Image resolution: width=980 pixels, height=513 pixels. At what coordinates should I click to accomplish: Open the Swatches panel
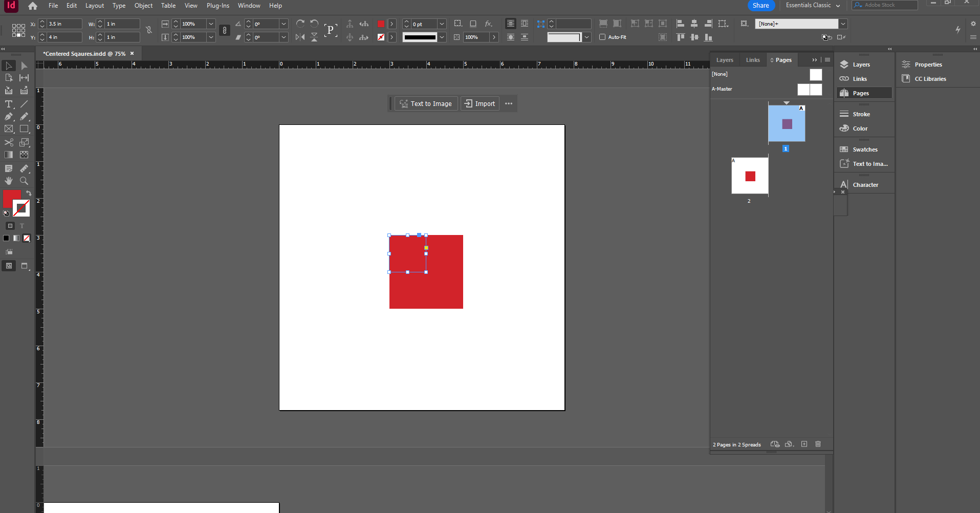click(x=863, y=149)
